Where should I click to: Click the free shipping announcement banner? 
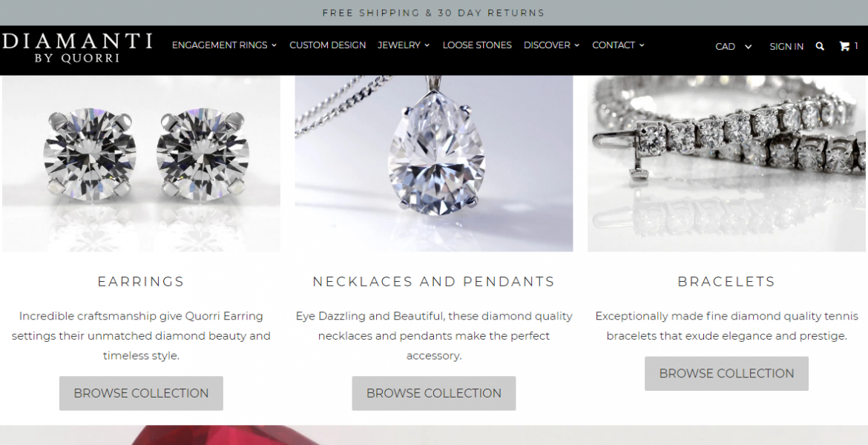pyautogui.click(x=434, y=13)
